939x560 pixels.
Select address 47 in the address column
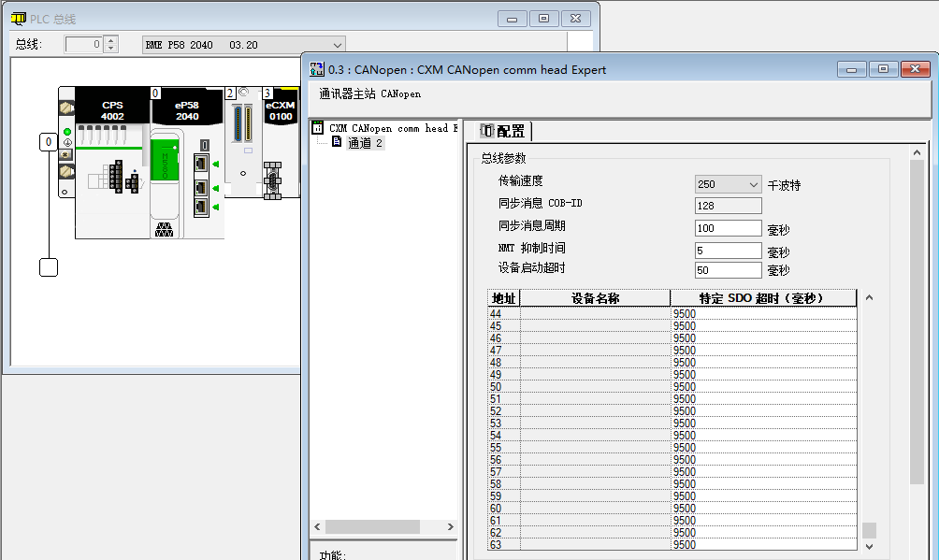coord(503,351)
